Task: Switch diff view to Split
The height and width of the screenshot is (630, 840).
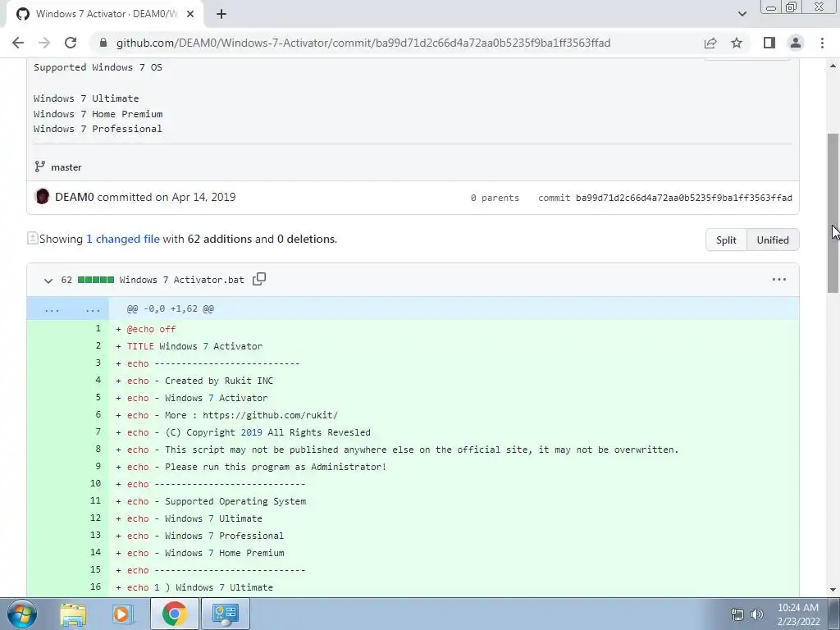Action: tap(726, 240)
